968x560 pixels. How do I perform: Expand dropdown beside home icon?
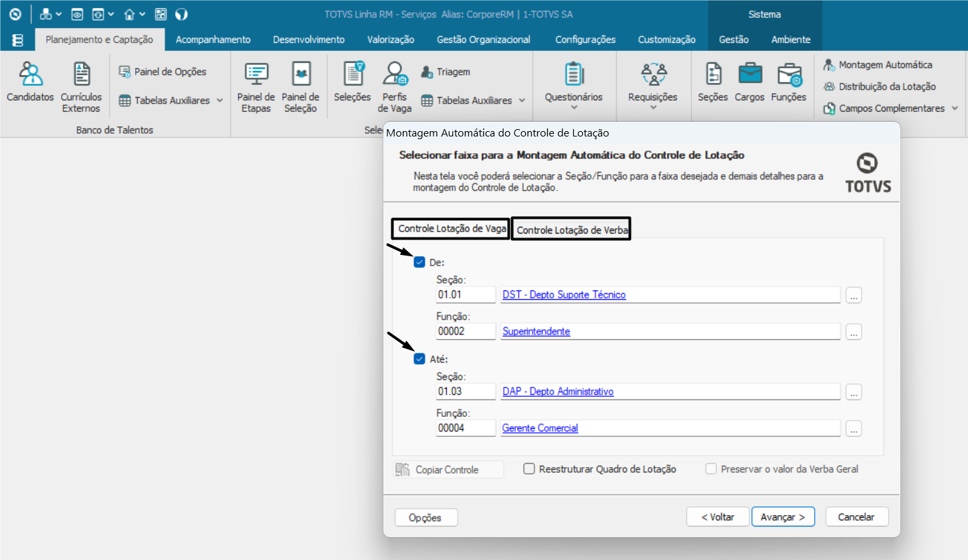142,14
